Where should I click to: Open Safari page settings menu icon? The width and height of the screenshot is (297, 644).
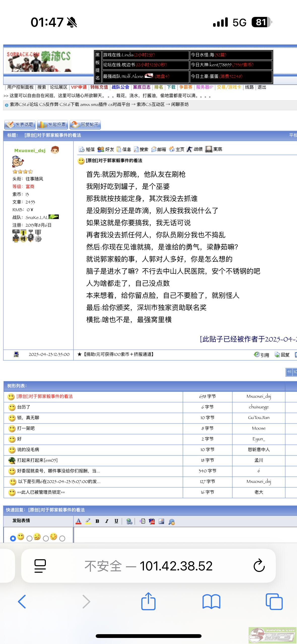(x=40, y=566)
